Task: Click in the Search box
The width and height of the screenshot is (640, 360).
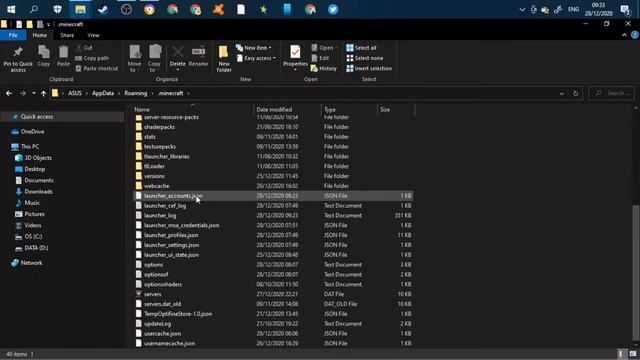Action: tap(611, 93)
